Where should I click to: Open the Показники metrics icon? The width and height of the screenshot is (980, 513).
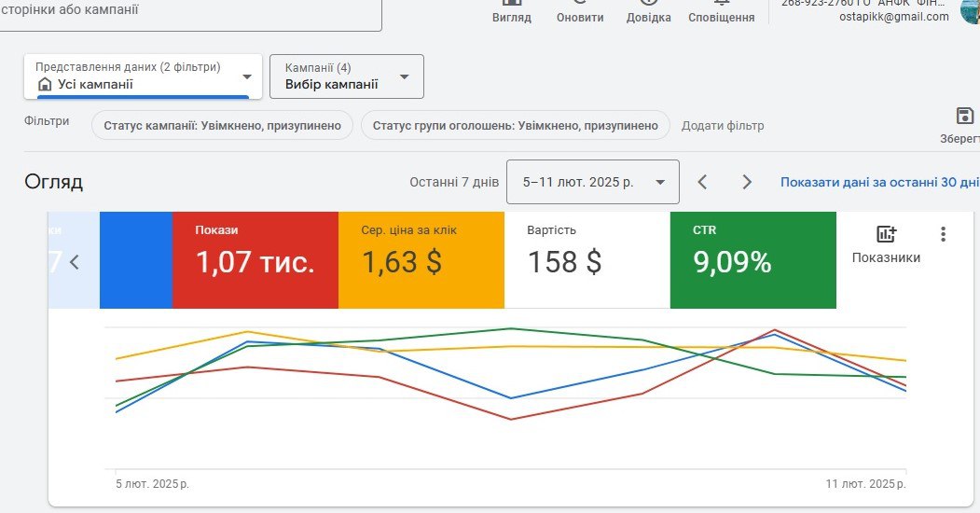click(x=886, y=235)
